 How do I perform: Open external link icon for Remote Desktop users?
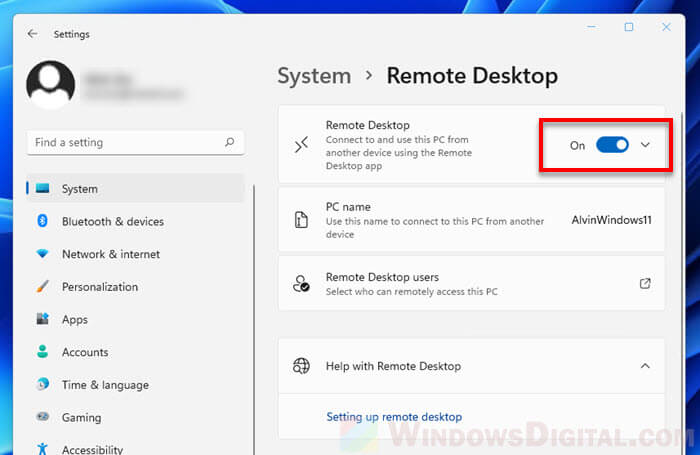point(645,284)
